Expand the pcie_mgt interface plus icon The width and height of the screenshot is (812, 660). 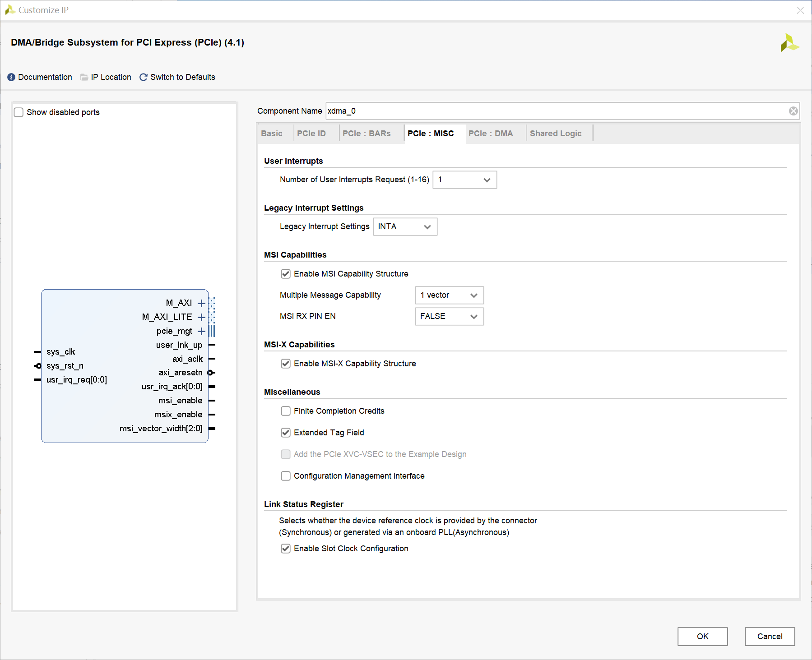201,331
